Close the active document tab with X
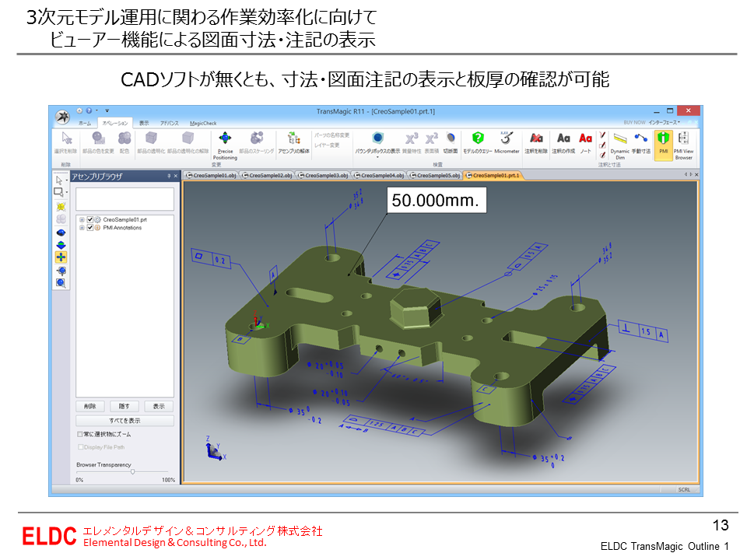The image size is (747, 560). [696, 175]
